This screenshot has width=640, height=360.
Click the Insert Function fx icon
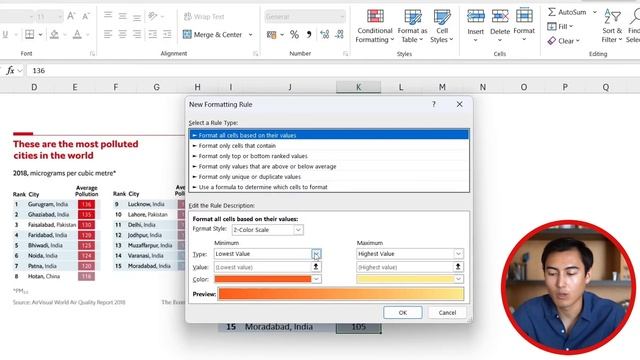point(10,71)
